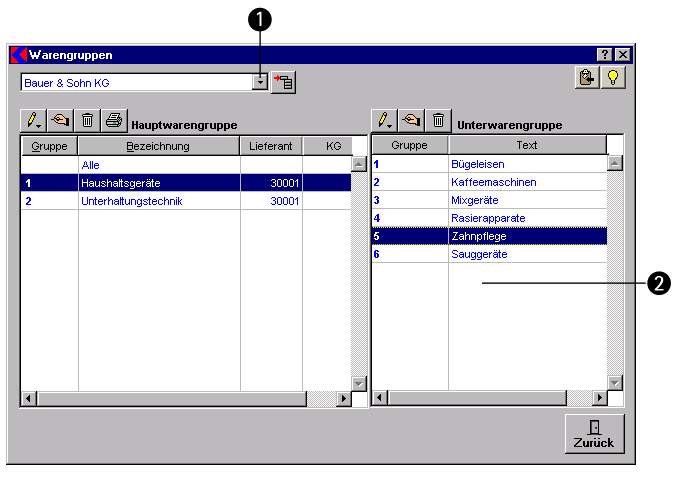Screen dimensions: 682x478
Task: Click the hand icon in Unterwarengruppe toolbar
Action: (411, 121)
